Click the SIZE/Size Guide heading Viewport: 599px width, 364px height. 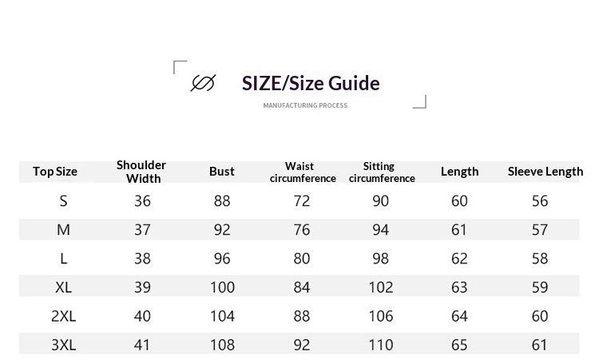(x=311, y=83)
